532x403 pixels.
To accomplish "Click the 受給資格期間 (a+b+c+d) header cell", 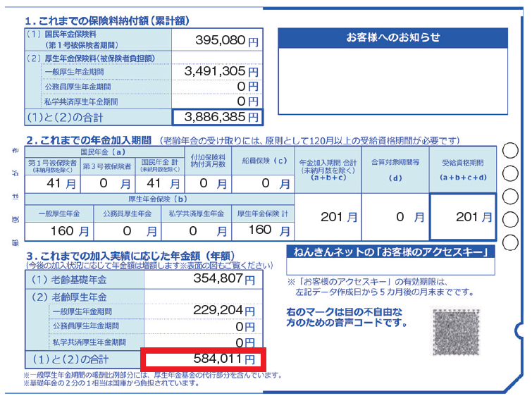I will point(463,170).
